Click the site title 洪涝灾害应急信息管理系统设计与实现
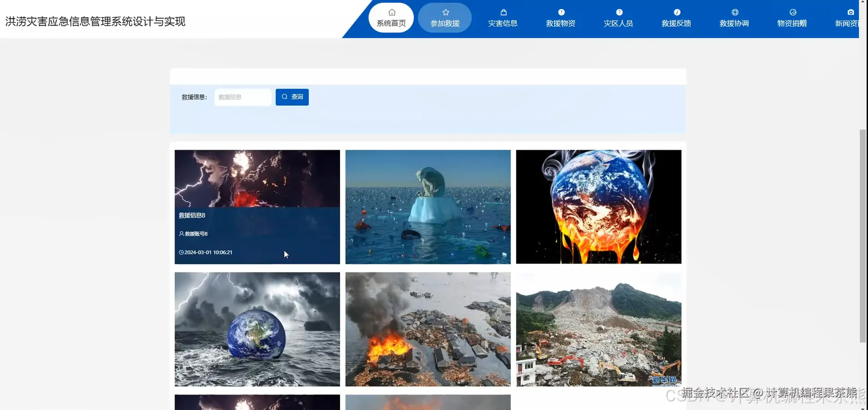Image resolution: width=868 pixels, height=410 pixels. [x=95, y=21]
